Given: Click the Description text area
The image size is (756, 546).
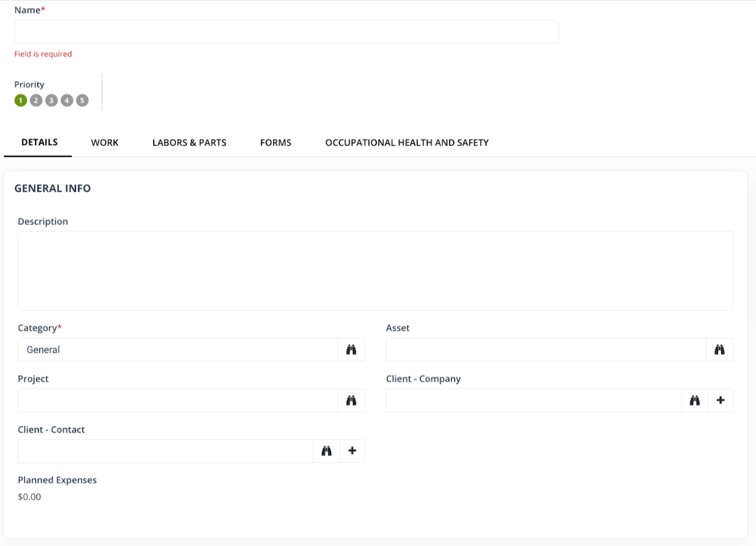Looking at the screenshot, I should pyautogui.click(x=376, y=271).
